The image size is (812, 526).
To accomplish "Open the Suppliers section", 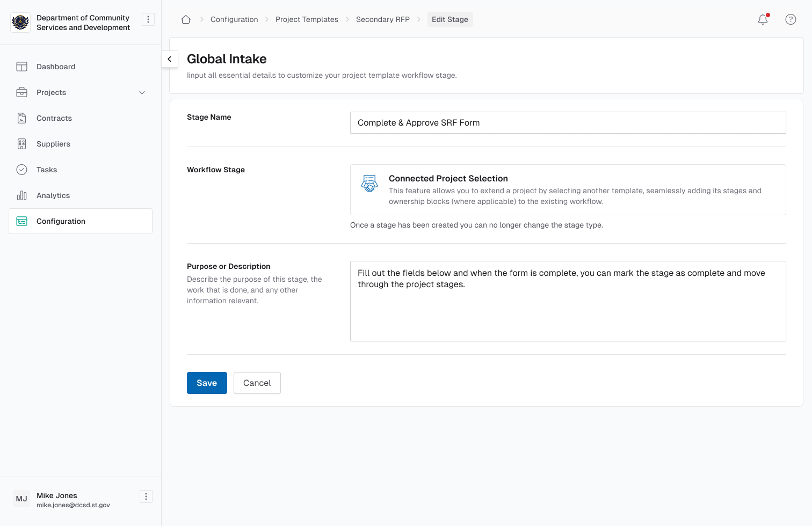I will pyautogui.click(x=53, y=144).
